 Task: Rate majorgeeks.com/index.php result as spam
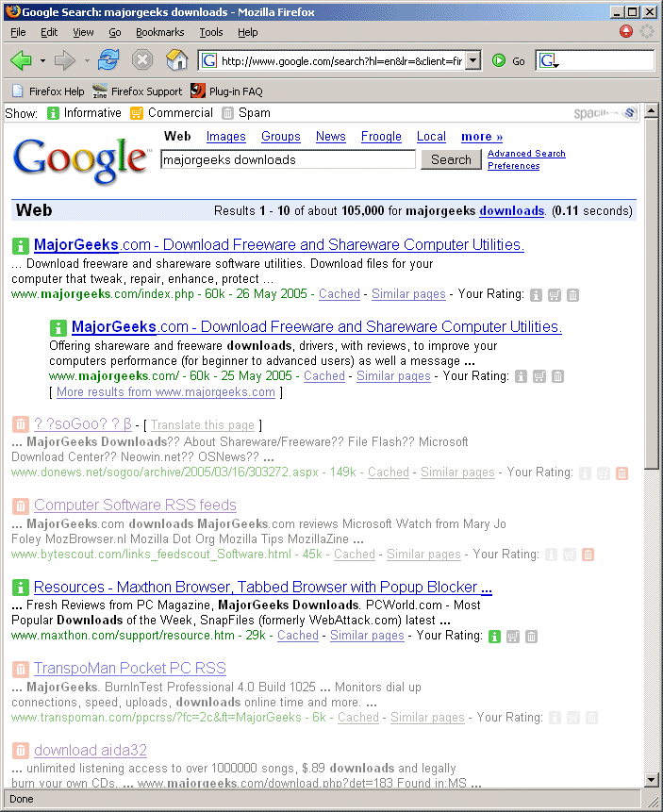pyautogui.click(x=572, y=295)
